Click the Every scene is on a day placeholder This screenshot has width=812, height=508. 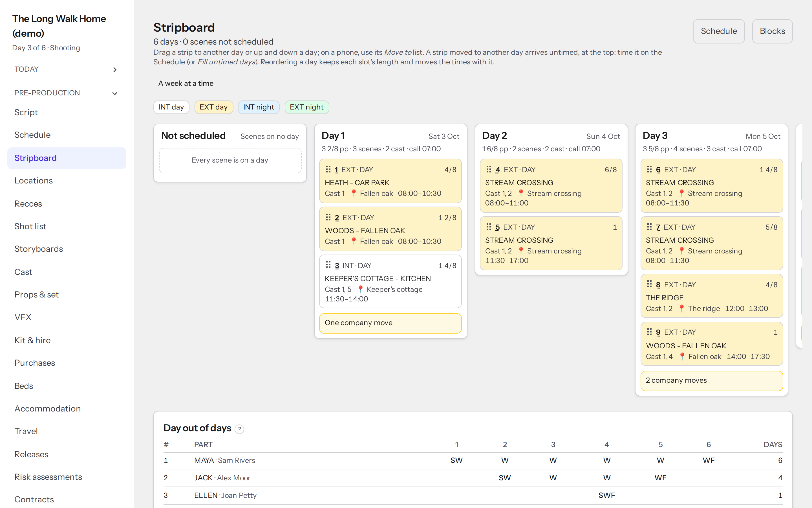pyautogui.click(x=230, y=160)
